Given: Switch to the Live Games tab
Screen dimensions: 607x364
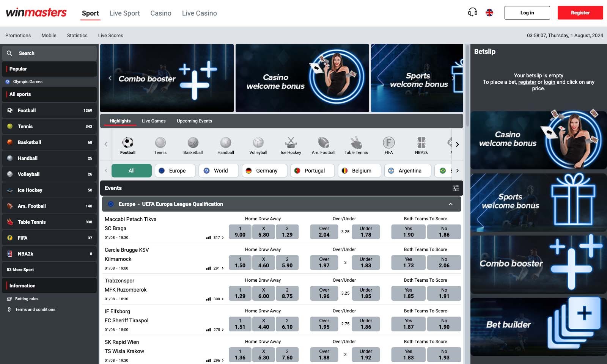Looking at the screenshot, I should [154, 121].
